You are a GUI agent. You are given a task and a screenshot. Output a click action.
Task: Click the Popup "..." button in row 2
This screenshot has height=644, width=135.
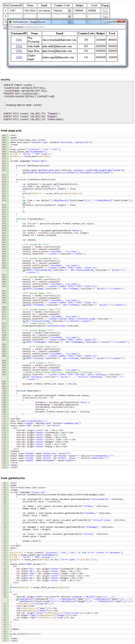click(x=105, y=16)
